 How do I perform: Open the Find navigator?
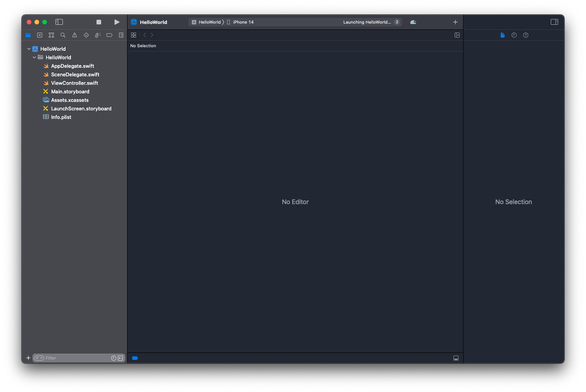point(63,35)
